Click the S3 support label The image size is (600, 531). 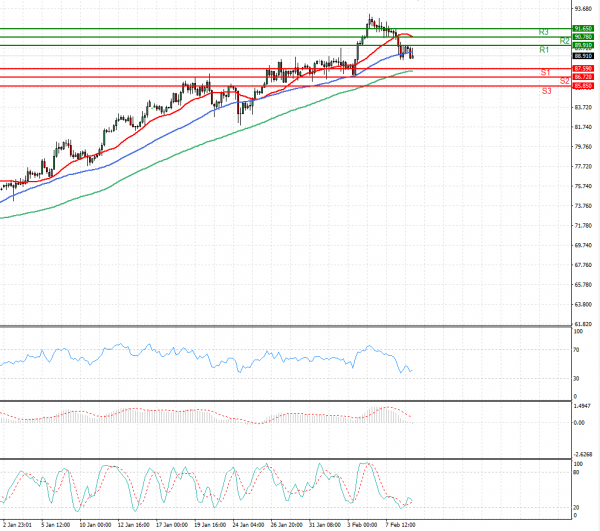546,91
